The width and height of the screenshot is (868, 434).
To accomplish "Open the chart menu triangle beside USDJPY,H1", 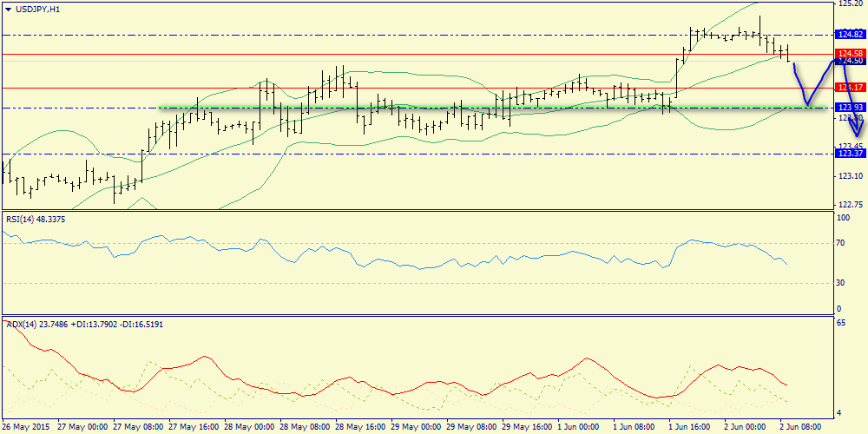I will tap(8, 9).
